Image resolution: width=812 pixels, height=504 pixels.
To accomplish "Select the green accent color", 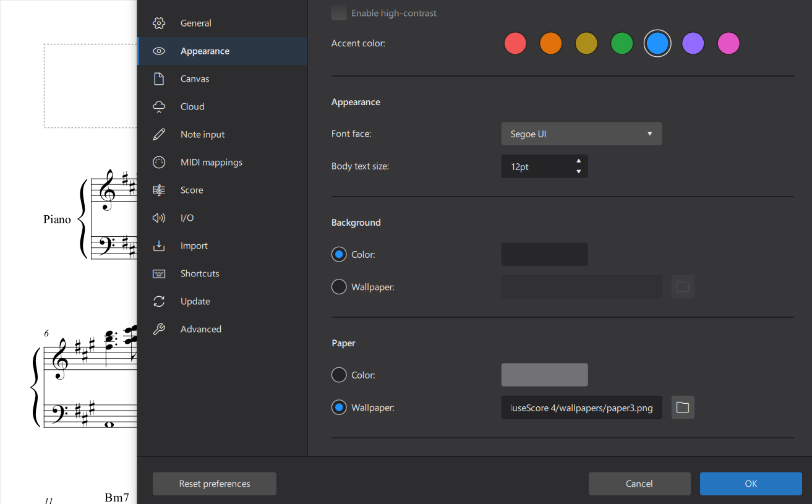I will tap(622, 43).
